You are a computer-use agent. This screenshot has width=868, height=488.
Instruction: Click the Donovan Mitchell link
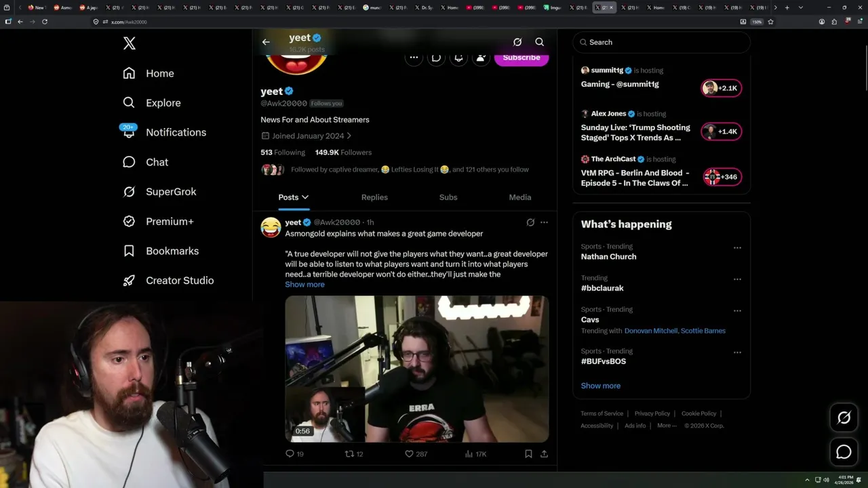click(650, 331)
